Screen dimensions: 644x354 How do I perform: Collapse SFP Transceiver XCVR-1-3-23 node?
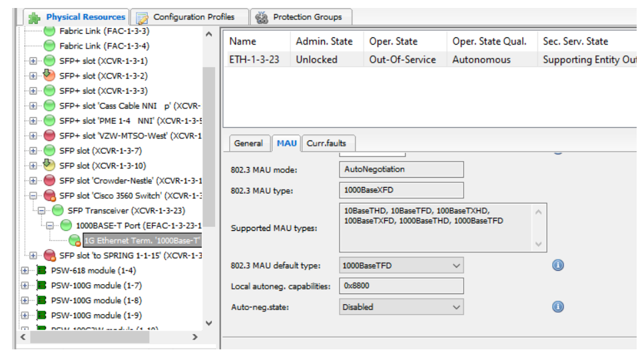tap(41, 210)
